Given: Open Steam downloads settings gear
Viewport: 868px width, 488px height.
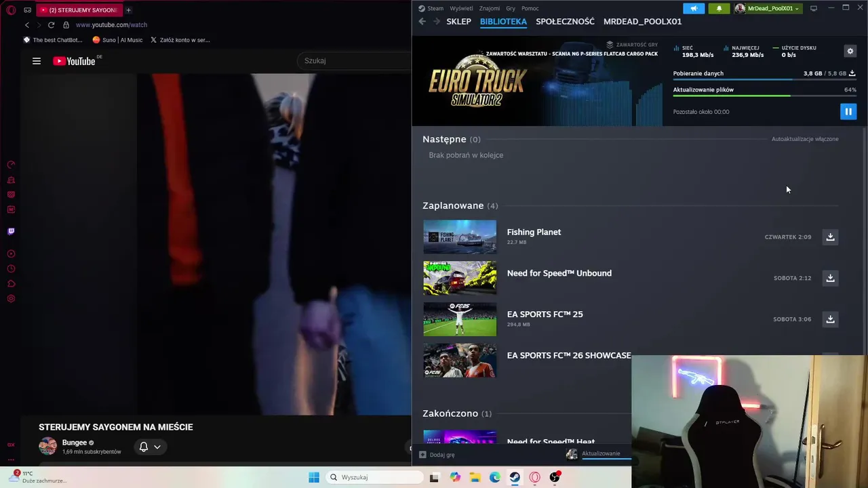Looking at the screenshot, I should pyautogui.click(x=850, y=51).
